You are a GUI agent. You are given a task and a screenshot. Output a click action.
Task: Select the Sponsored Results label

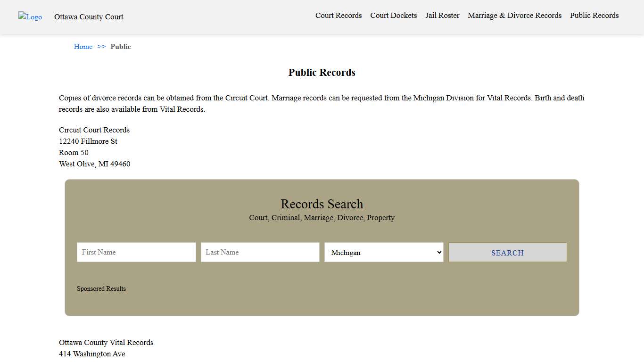[101, 288]
